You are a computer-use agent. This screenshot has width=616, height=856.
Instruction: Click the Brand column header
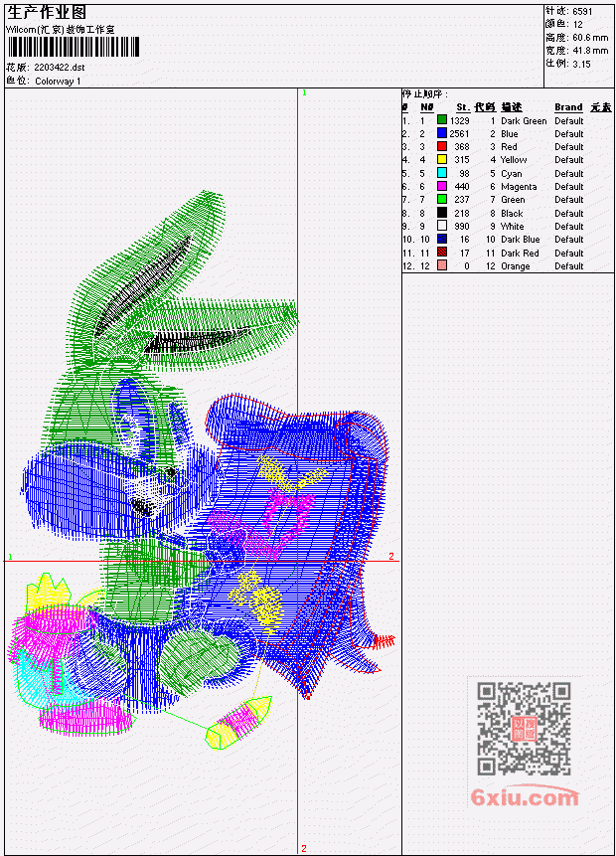tap(568, 107)
